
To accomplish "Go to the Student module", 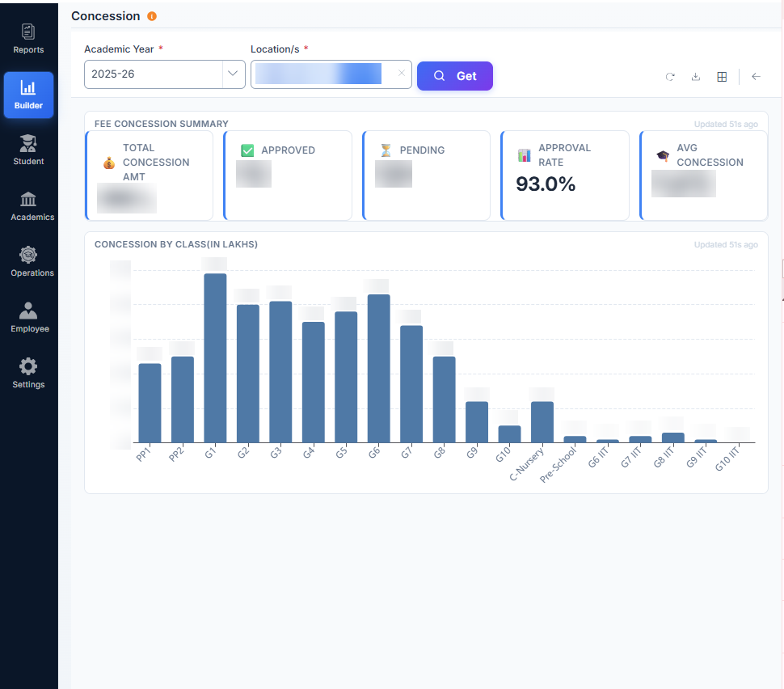I will pos(28,150).
